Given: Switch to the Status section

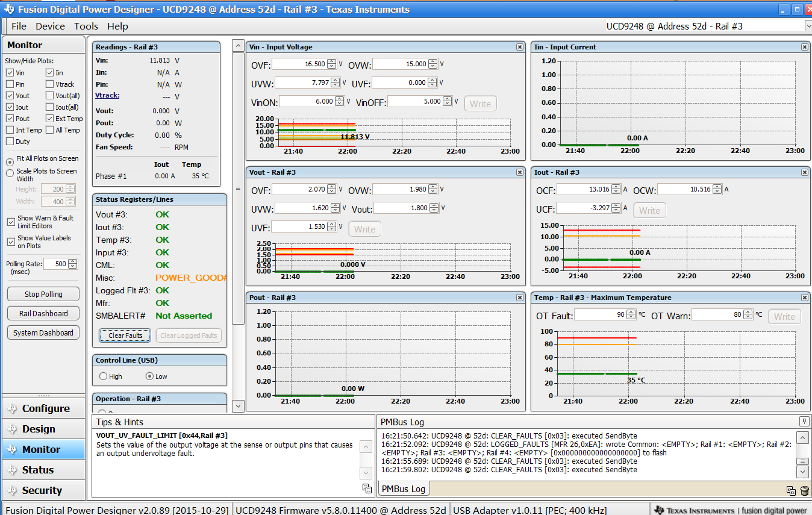Looking at the screenshot, I should click(43, 470).
